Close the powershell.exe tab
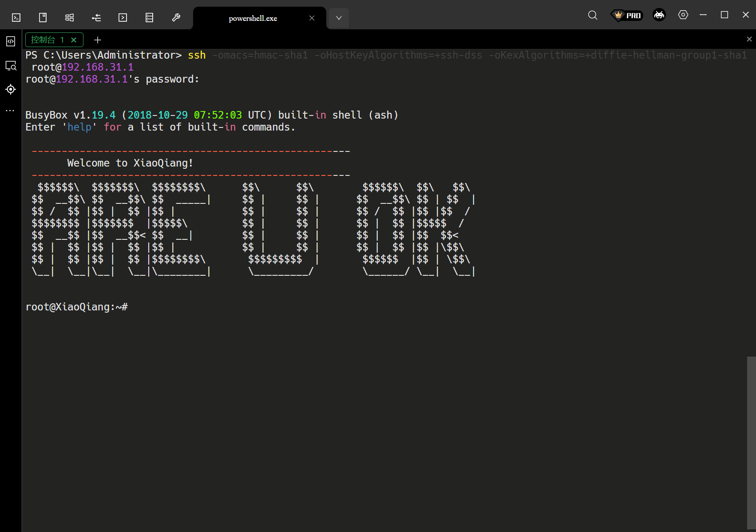The image size is (756, 532). tap(312, 18)
